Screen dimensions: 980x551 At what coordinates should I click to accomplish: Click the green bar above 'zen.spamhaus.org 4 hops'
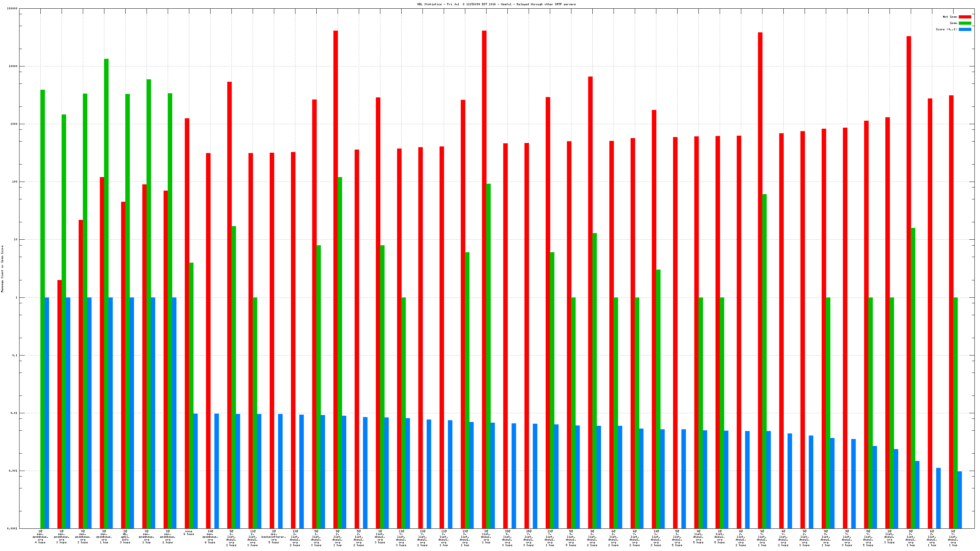pyautogui.click(x=42, y=304)
